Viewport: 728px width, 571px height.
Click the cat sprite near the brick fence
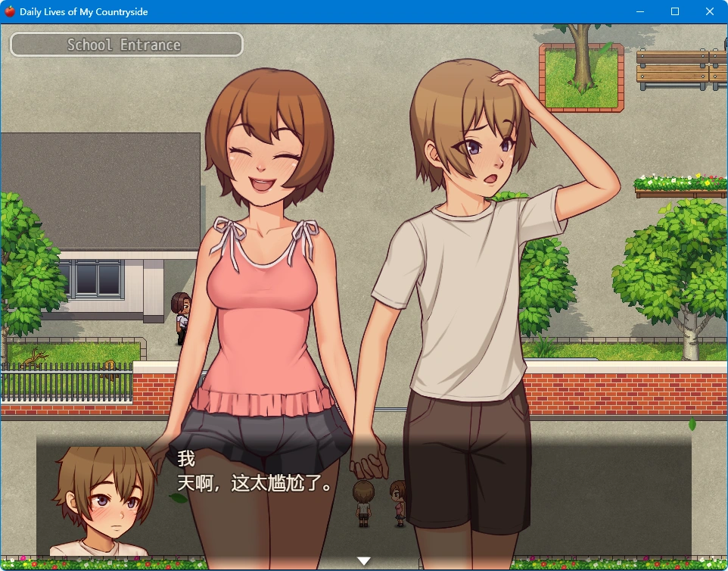tap(109, 371)
